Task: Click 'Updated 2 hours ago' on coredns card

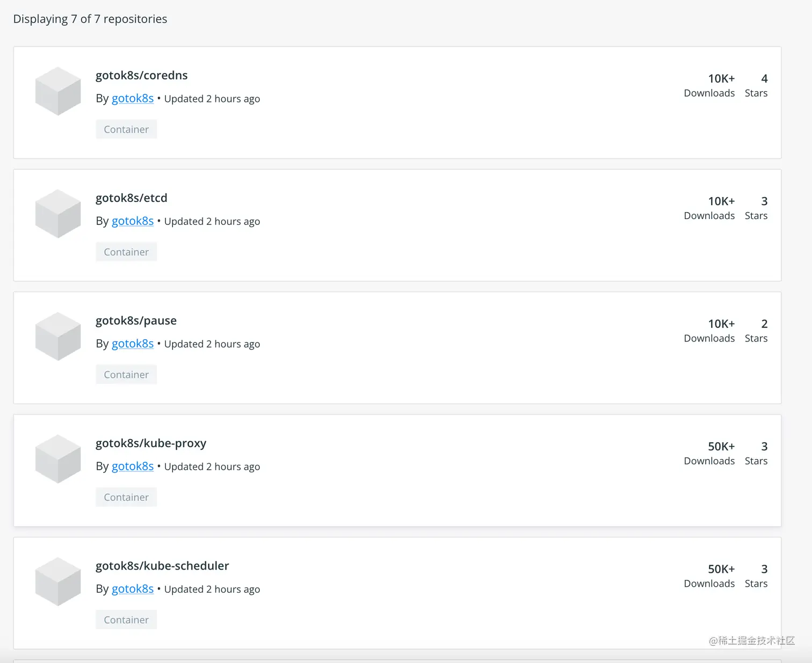Action: point(212,99)
